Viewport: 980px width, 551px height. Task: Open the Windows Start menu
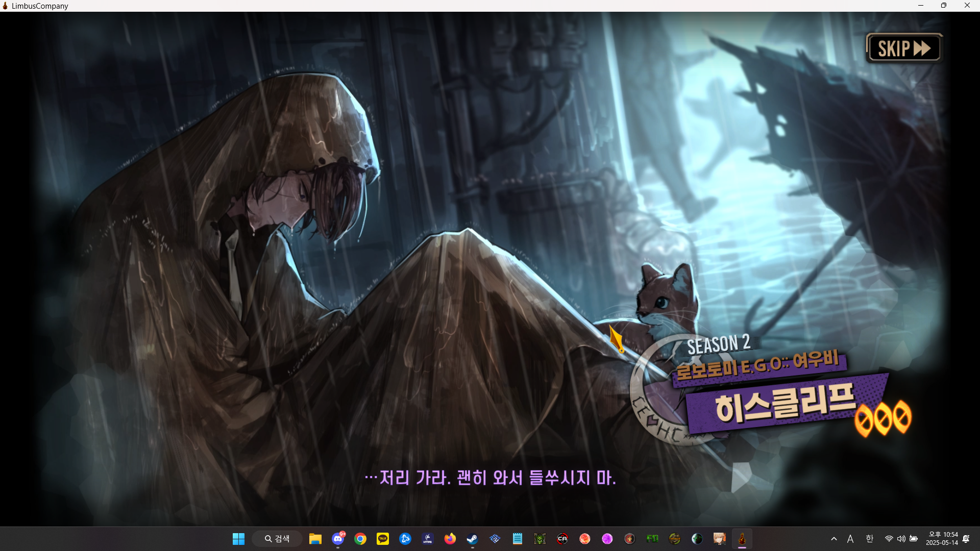pyautogui.click(x=238, y=539)
